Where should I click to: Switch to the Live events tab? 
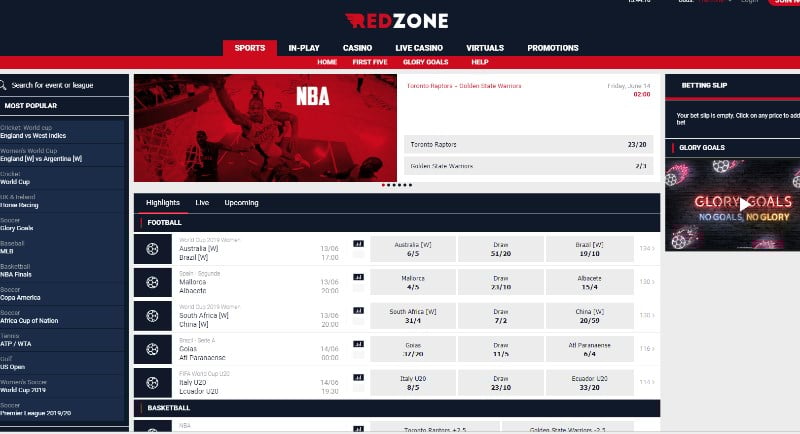tap(202, 203)
